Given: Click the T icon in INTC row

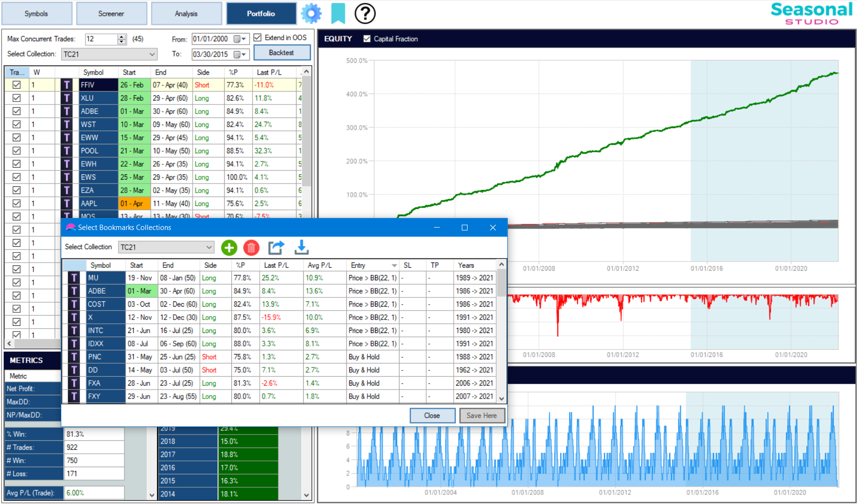Looking at the screenshot, I should pyautogui.click(x=74, y=331).
